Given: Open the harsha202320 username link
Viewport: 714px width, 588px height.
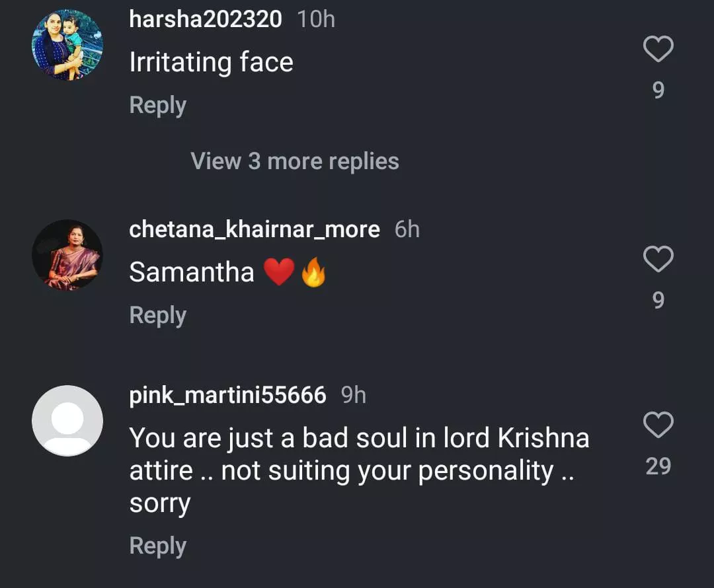Looking at the screenshot, I should [206, 19].
